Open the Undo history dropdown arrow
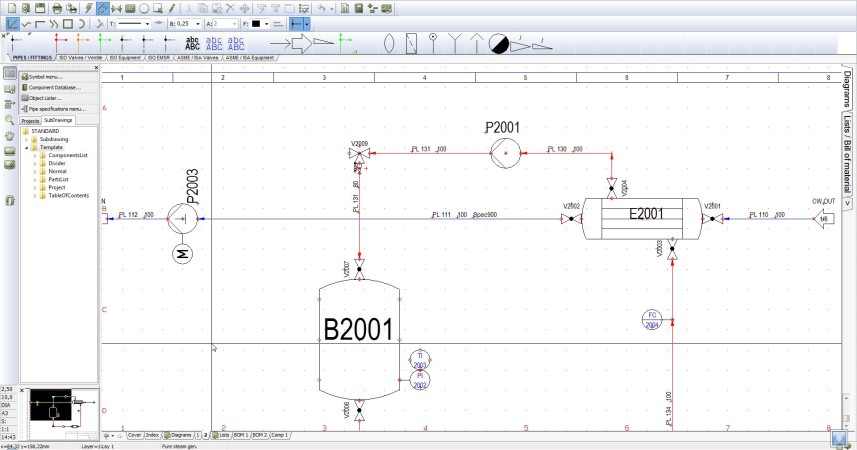Image resolution: width=857 pixels, height=450 pixels. 331,9
